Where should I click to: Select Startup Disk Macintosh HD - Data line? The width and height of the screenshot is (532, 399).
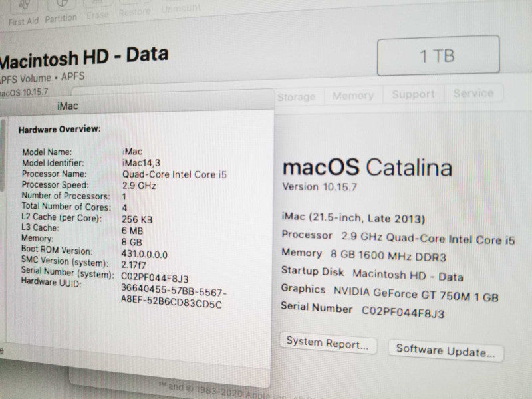pos(372,274)
